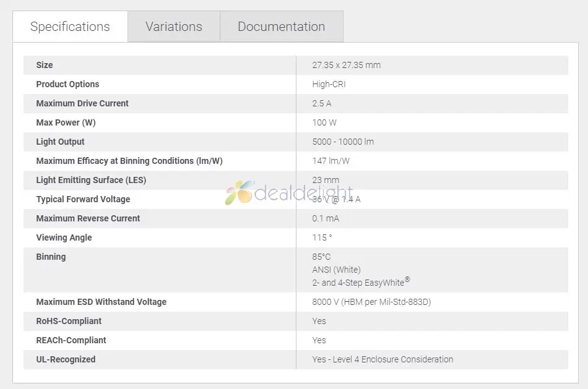588x389 pixels.
Task: Click the '5000 - 10000 lm' value
Action: pyautogui.click(x=343, y=142)
